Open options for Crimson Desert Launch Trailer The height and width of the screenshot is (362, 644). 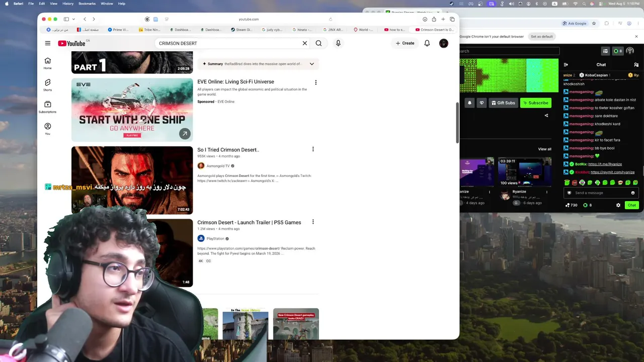(x=313, y=222)
